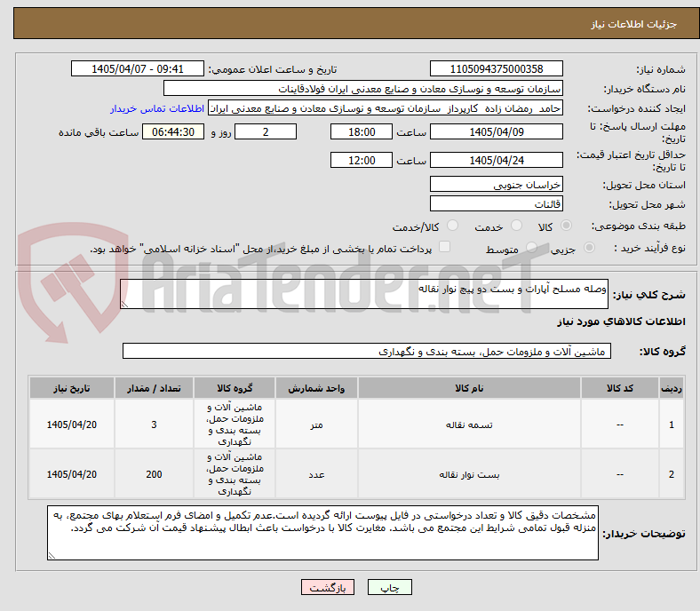Click the announcement date field 1405/04/07 - 09:41
Viewport: 700px width, 611px height.
click(x=137, y=68)
